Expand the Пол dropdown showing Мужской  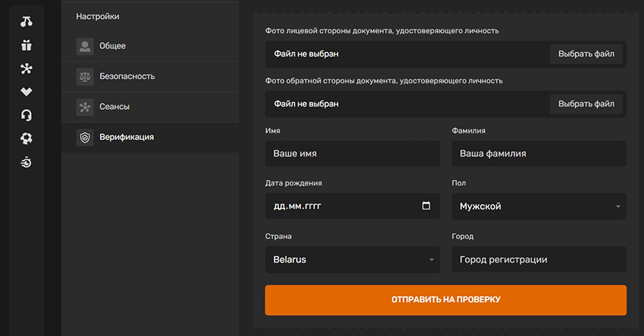click(x=539, y=207)
